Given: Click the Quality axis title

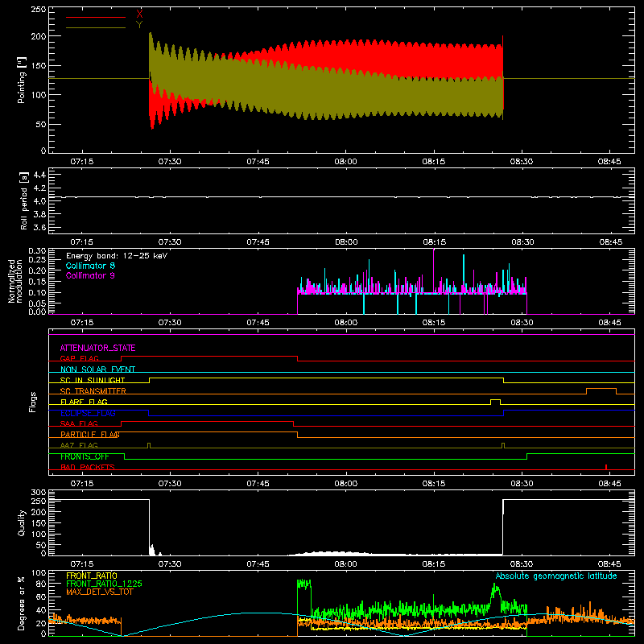Looking at the screenshot, I should click(21, 522).
